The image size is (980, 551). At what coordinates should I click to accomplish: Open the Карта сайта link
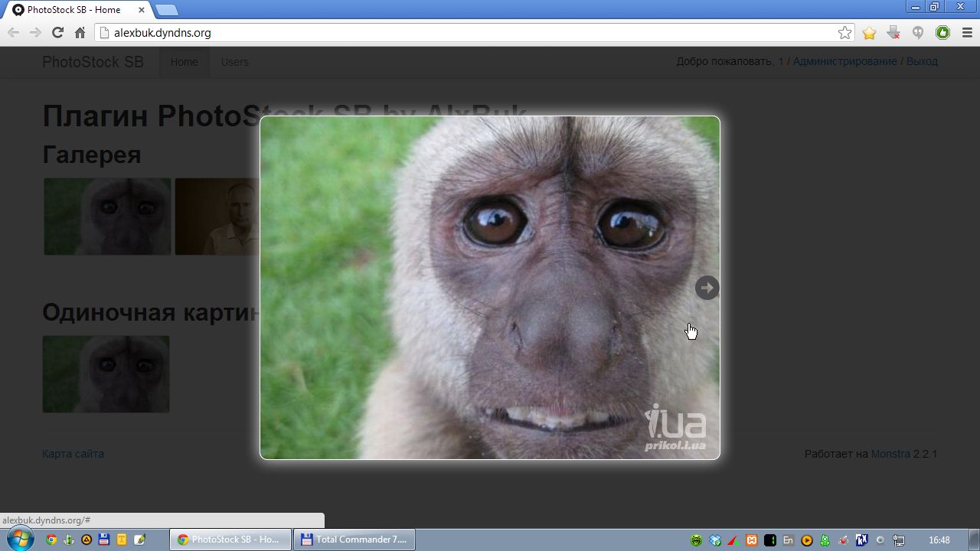[73, 454]
